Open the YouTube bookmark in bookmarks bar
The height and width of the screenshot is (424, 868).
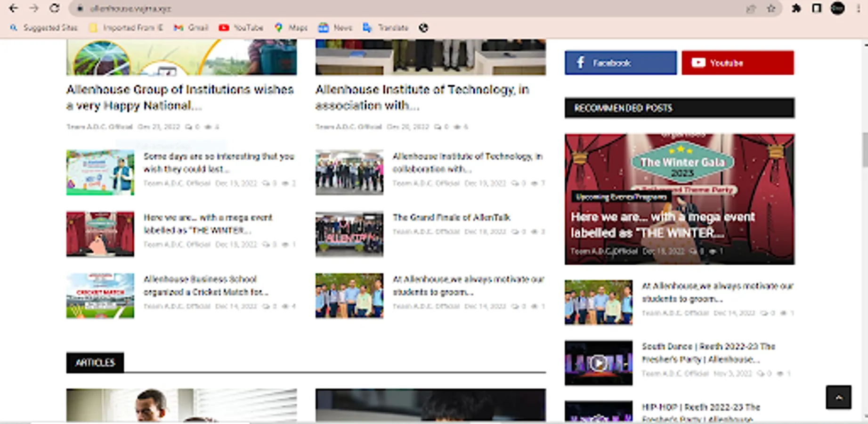click(241, 28)
